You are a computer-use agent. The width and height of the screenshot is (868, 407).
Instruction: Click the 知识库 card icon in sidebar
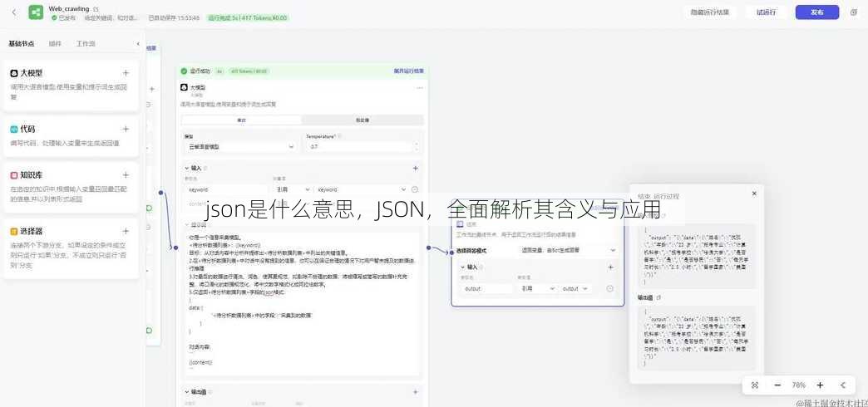tap(14, 175)
